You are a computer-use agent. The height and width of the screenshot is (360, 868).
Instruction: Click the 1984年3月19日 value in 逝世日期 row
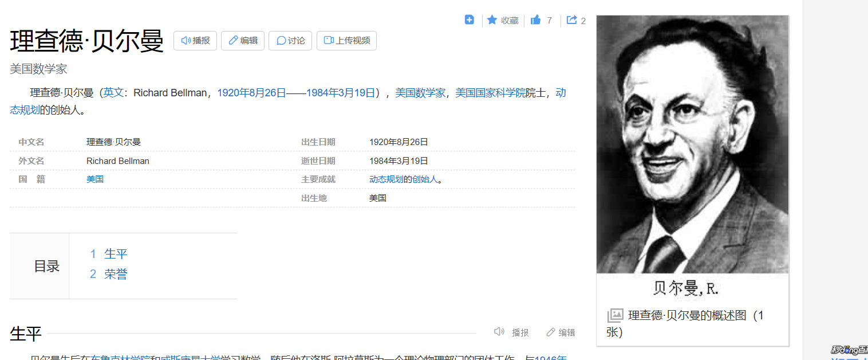pos(399,161)
